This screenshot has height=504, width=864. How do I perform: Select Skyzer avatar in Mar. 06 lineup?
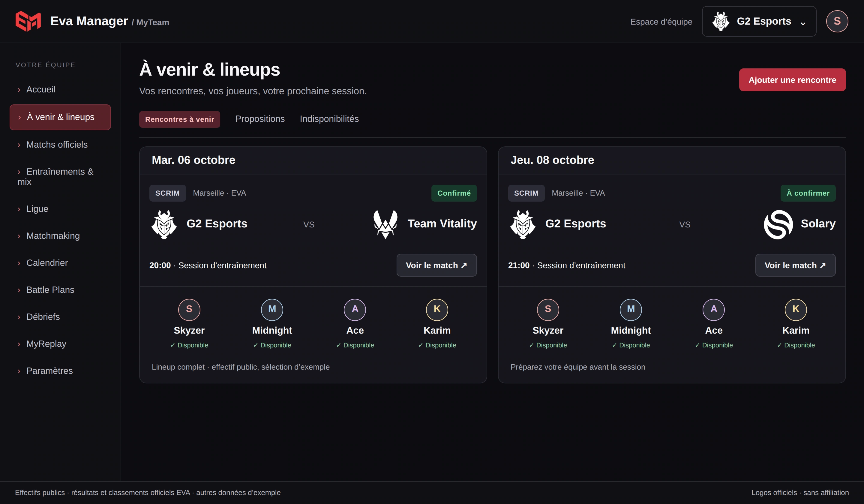(x=189, y=310)
